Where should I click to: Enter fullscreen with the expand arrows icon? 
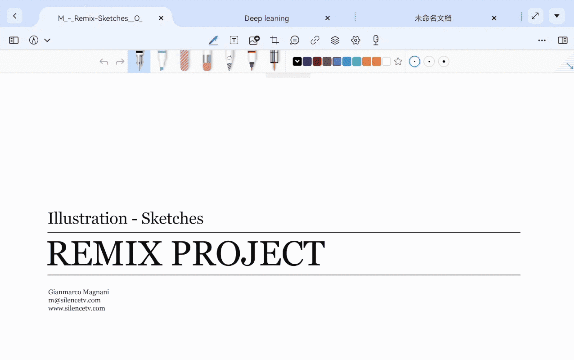tap(536, 16)
